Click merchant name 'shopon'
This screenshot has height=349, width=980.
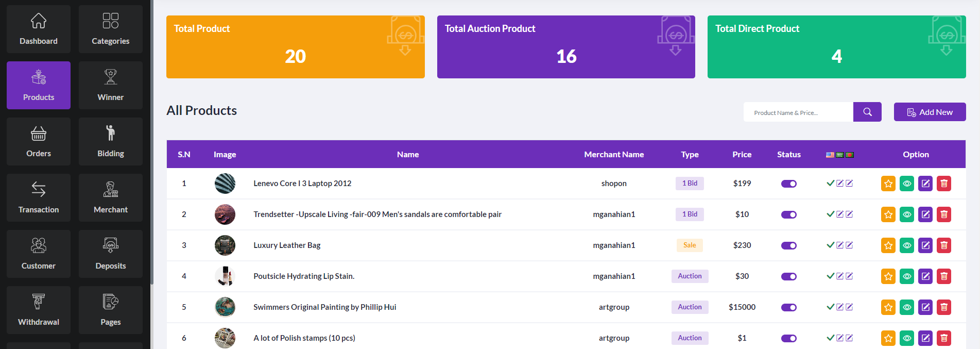[x=614, y=184]
